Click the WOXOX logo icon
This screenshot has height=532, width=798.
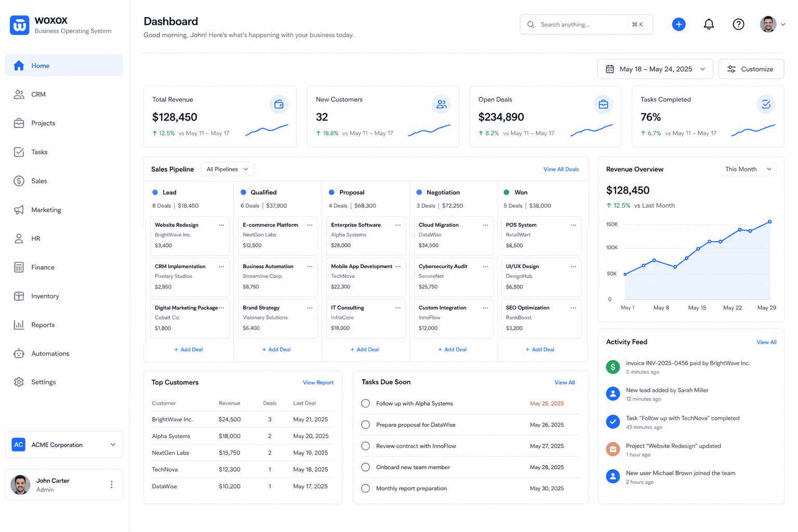pyautogui.click(x=20, y=25)
